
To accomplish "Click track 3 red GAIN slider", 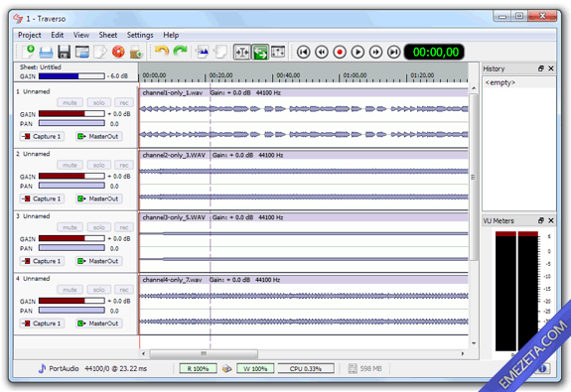I will click(71, 238).
